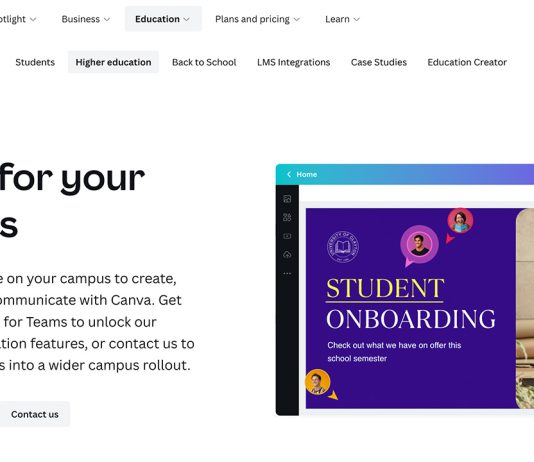Image resolution: width=534 pixels, height=462 pixels.
Task: Expand the Business dropdown menu
Action: (86, 19)
